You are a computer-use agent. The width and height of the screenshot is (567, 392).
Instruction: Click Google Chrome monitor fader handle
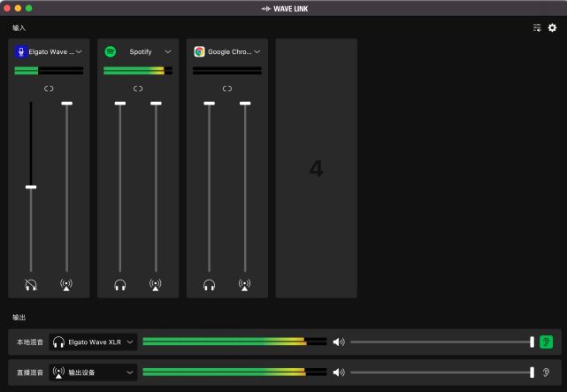[x=209, y=104]
